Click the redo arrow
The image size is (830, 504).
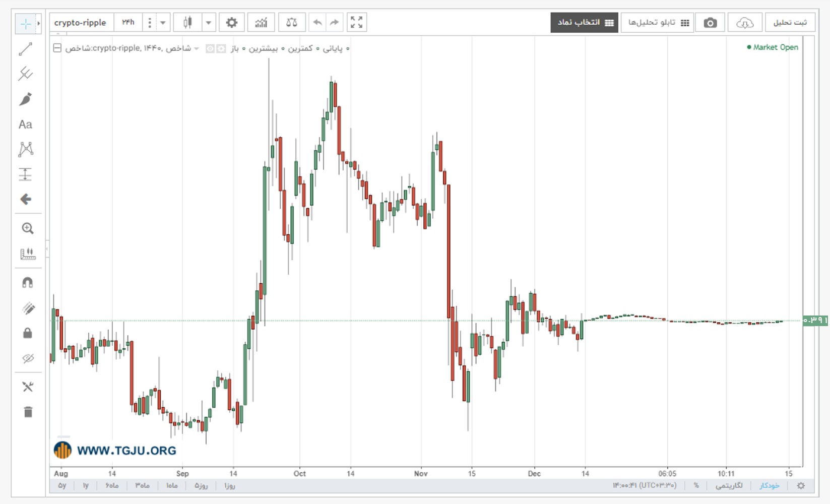[x=334, y=23]
